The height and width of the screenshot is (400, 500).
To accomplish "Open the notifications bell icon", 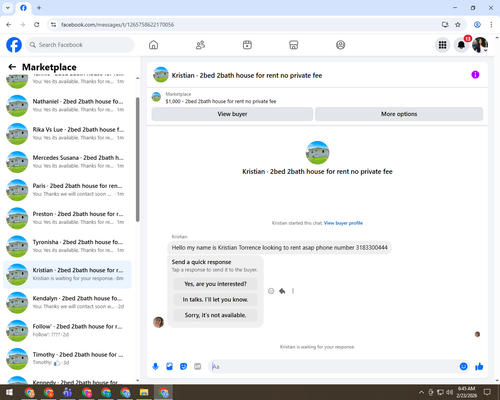I will pos(461,45).
